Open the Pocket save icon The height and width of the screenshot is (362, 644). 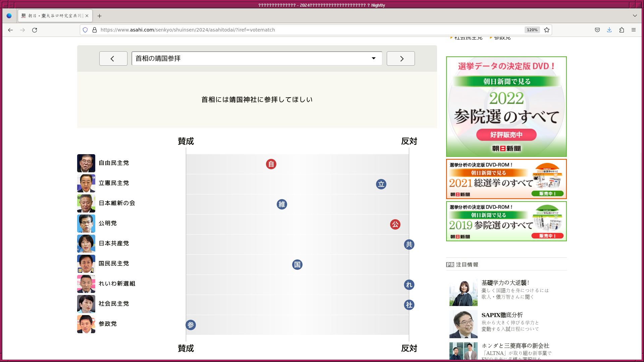coord(597,30)
